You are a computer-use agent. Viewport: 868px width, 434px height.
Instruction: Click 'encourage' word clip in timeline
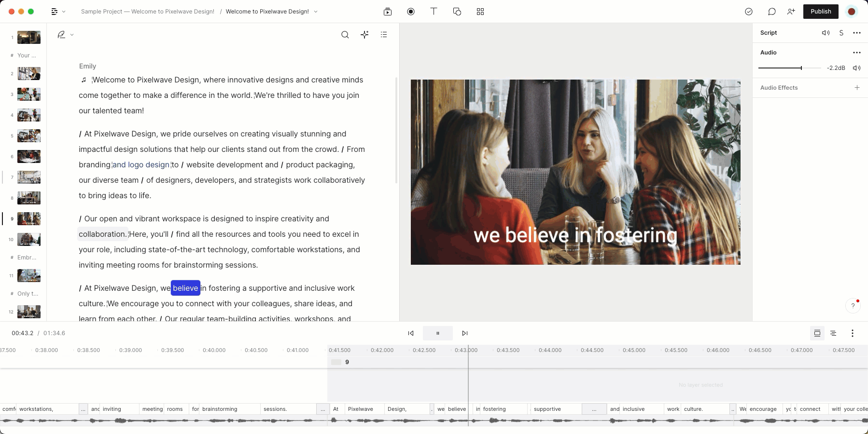point(765,409)
